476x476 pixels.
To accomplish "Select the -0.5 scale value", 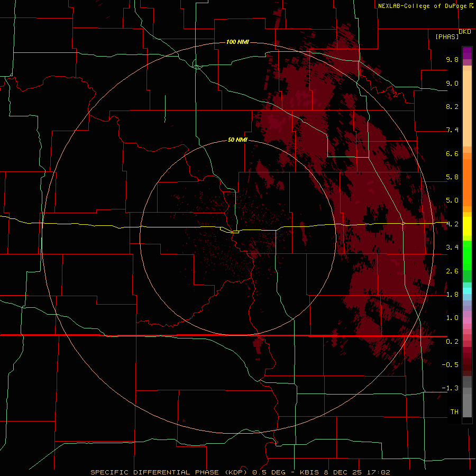I will click(x=450, y=365).
